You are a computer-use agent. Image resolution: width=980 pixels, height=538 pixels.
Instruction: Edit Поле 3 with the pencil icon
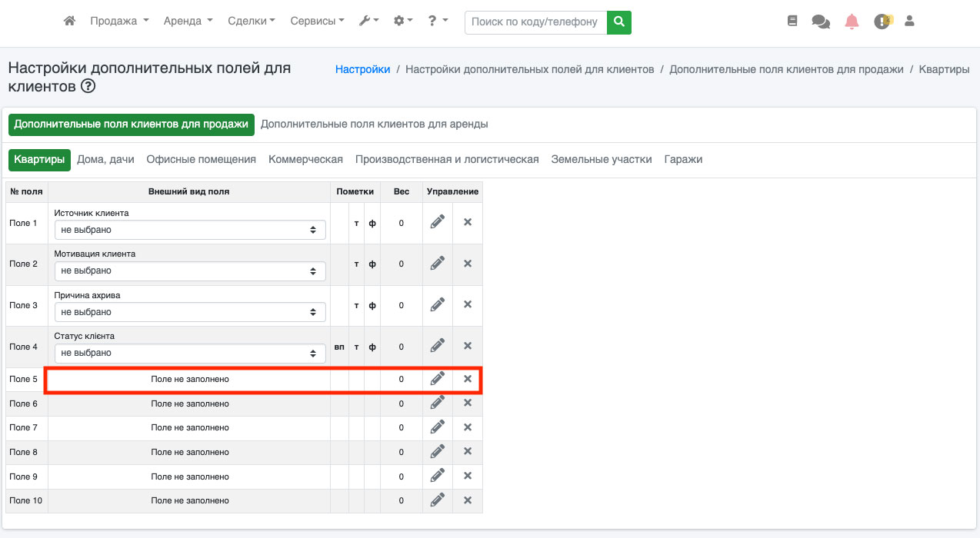coord(438,305)
